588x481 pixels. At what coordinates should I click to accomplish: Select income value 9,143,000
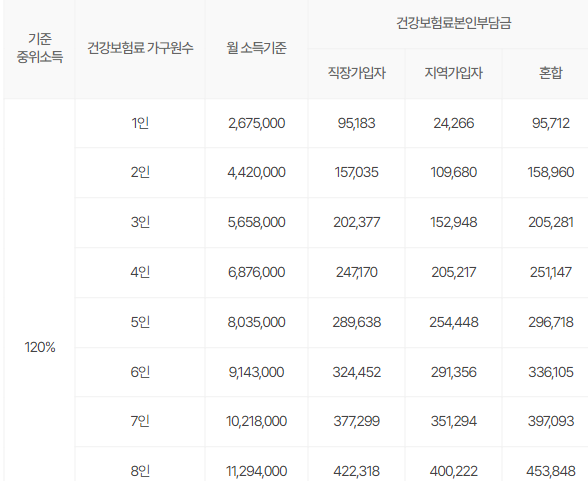[x=256, y=372]
